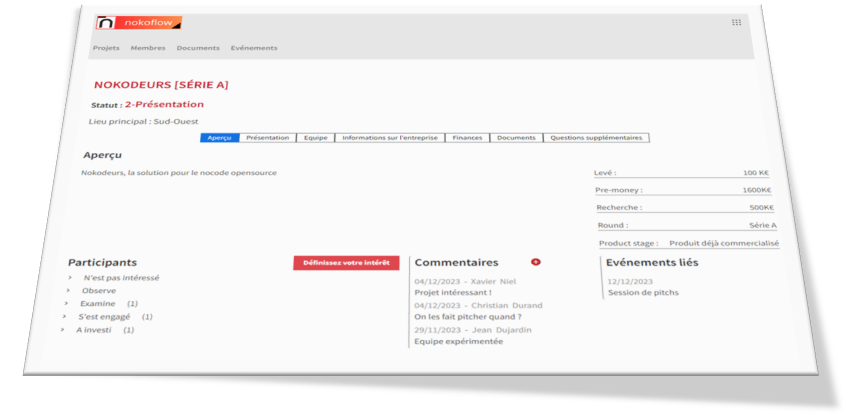
Task: Click the Commentaires heading
Action: pyautogui.click(x=456, y=263)
